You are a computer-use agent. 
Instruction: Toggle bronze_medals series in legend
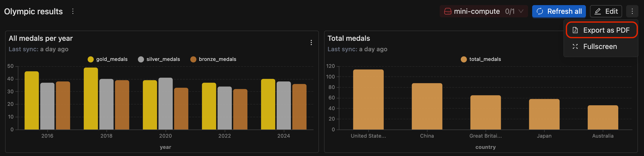(x=213, y=59)
